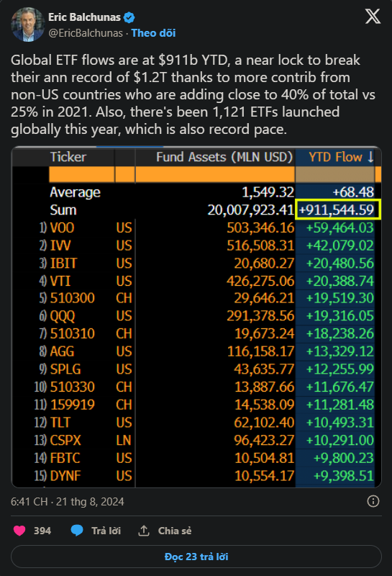Open the tweet info circle icon
392x576 pixels.
click(373, 501)
